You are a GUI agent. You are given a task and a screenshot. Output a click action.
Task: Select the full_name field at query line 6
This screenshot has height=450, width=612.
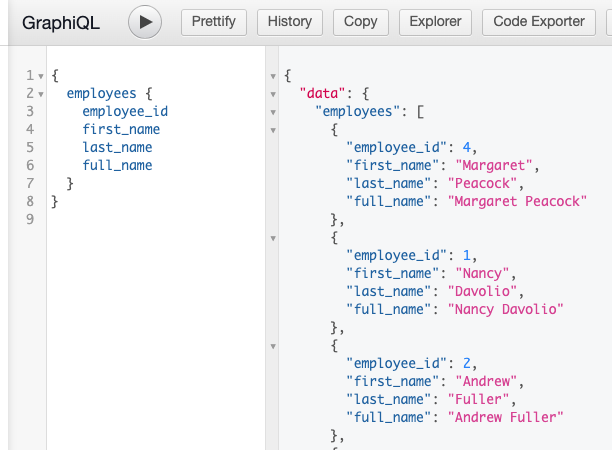click(x=117, y=165)
